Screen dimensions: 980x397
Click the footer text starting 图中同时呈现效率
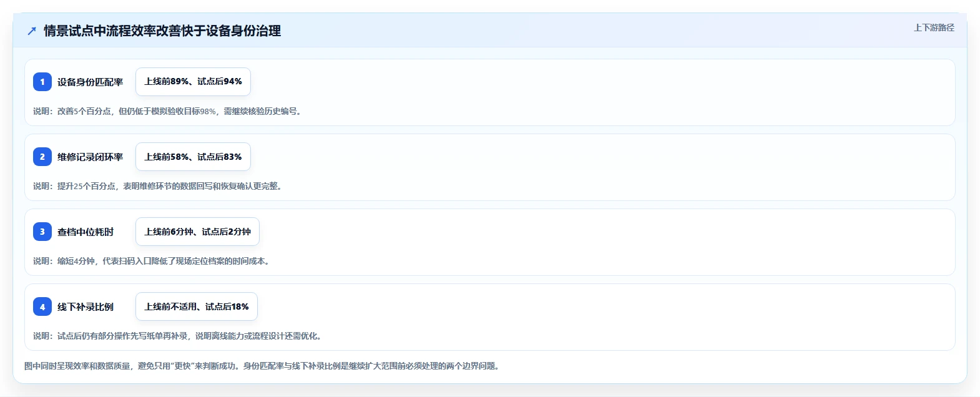[263, 366]
